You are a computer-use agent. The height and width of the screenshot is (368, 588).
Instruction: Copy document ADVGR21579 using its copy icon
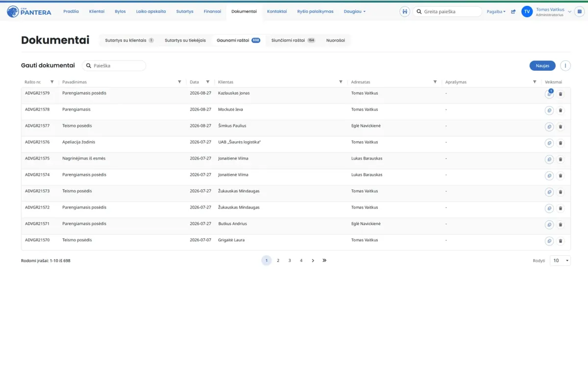(x=549, y=94)
